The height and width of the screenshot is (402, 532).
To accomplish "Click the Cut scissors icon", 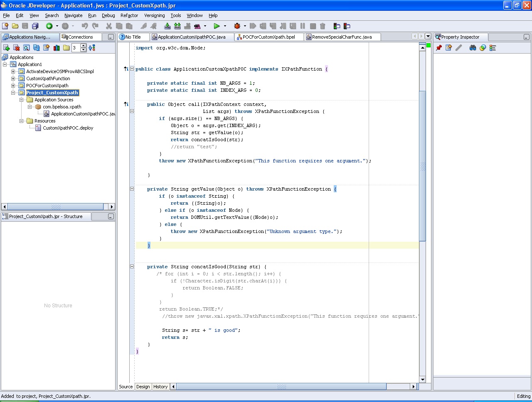I will [x=109, y=26].
